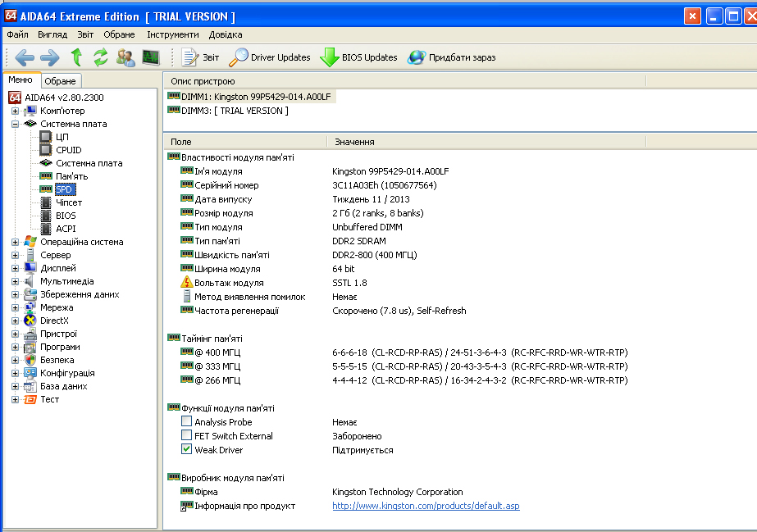757x532 pixels.
Task: Go back with the left arrow icon
Action: (25, 58)
